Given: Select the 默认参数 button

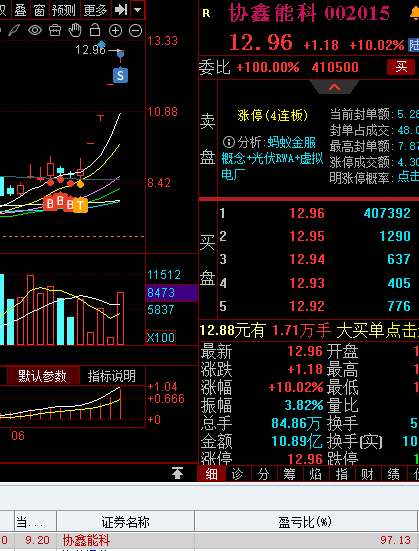Looking at the screenshot, I should coord(43,376).
